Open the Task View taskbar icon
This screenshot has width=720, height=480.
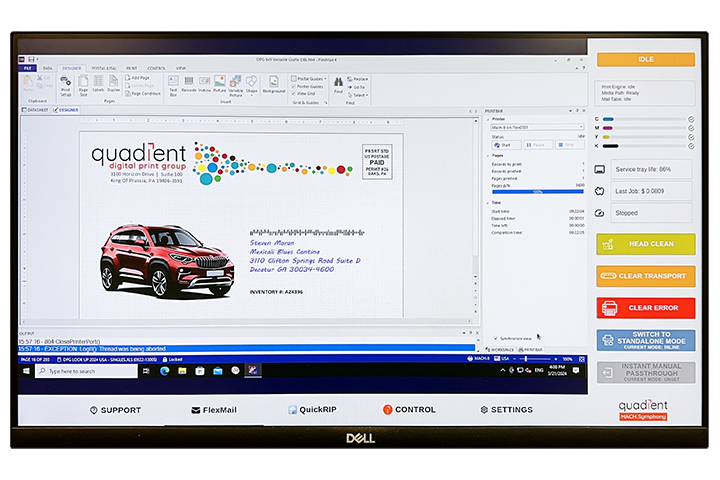point(146,371)
